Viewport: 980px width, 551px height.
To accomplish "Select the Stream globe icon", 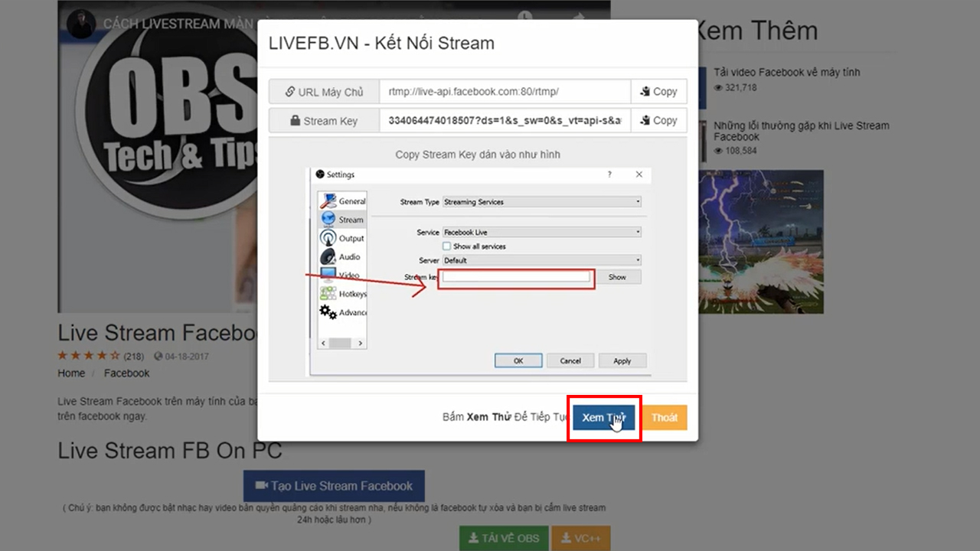I will tap(328, 220).
